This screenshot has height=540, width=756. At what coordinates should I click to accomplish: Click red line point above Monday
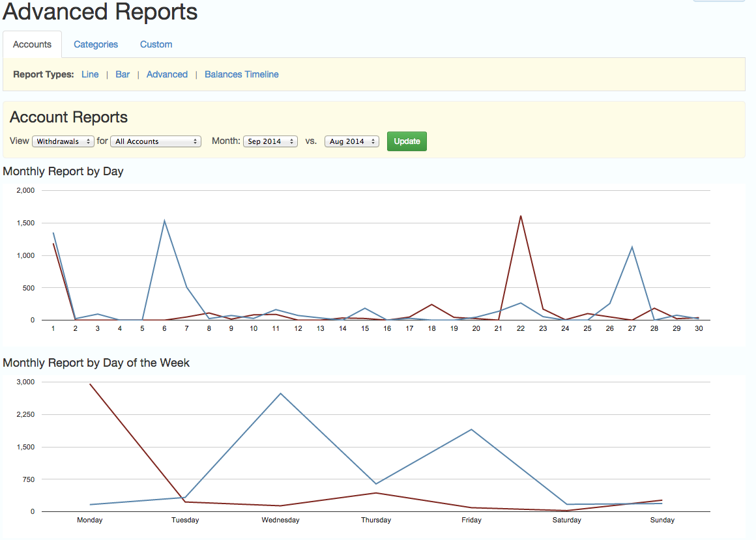[90, 384]
